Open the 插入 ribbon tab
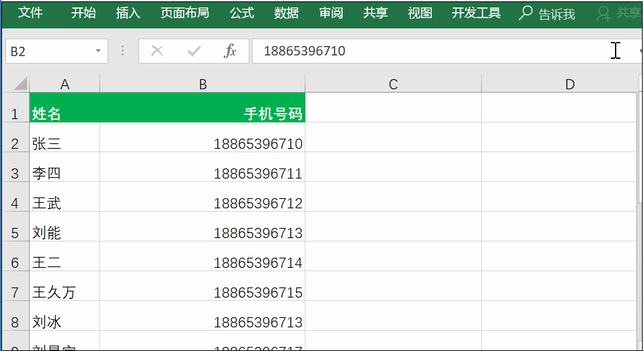Viewport: 644px width, 351px height. point(128,13)
